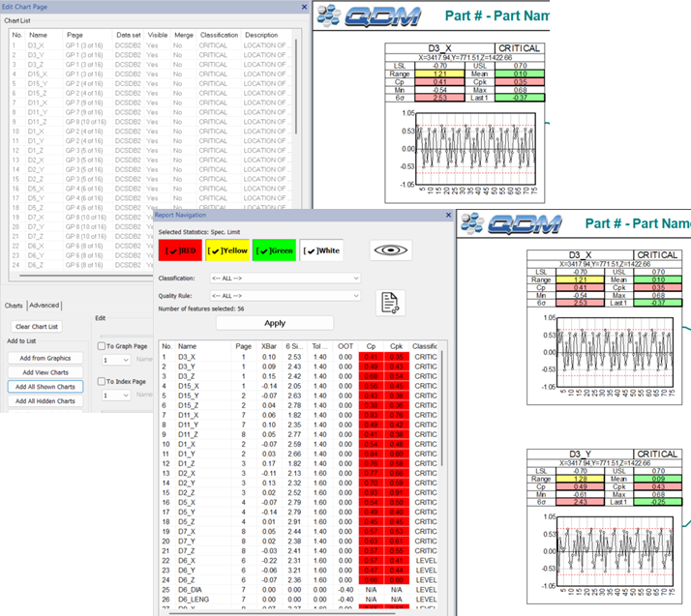Select D6_LENG row in Report Navigation
691x616 pixels.
point(300,600)
